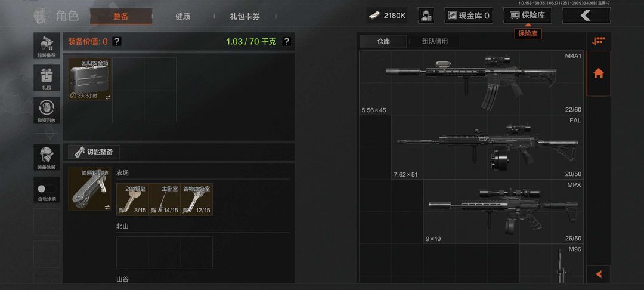Screen dimensions: 644x290
Task: Open the 礼包 gift box icon
Action: (x=47, y=78)
